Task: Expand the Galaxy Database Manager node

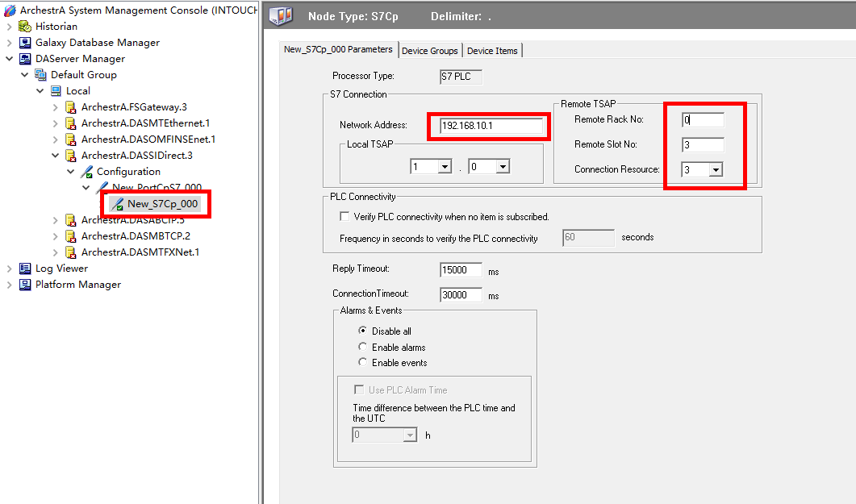Action: pyautogui.click(x=10, y=43)
